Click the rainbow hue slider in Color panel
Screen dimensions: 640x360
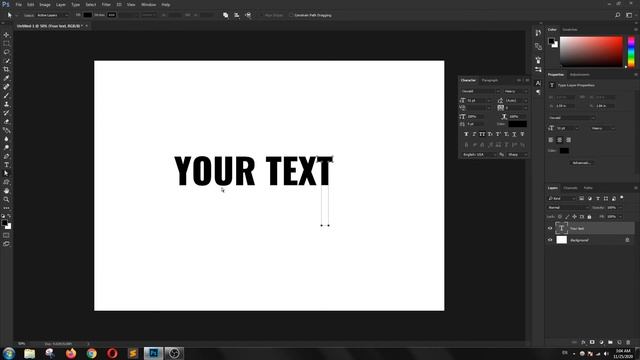pos(631,52)
